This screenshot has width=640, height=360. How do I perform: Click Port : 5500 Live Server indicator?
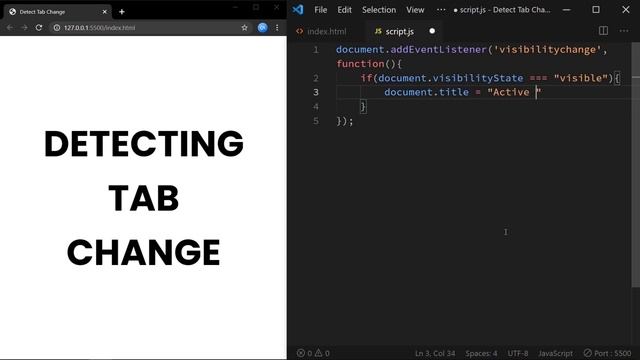607,353
